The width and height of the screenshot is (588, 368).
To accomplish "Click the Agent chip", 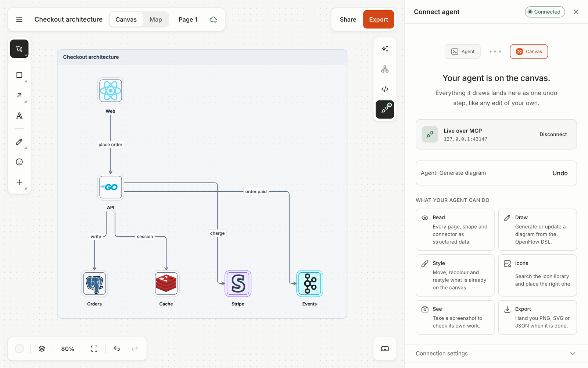I will point(463,52).
